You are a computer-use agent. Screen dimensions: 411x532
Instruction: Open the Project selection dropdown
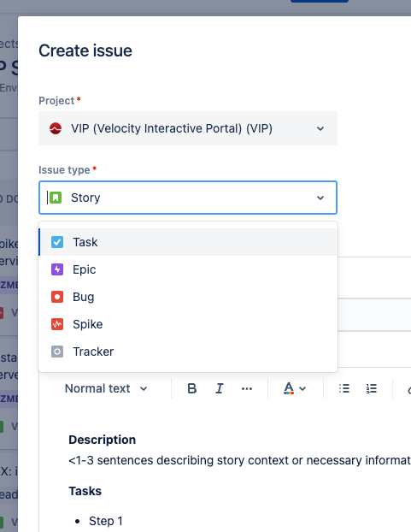click(188, 128)
